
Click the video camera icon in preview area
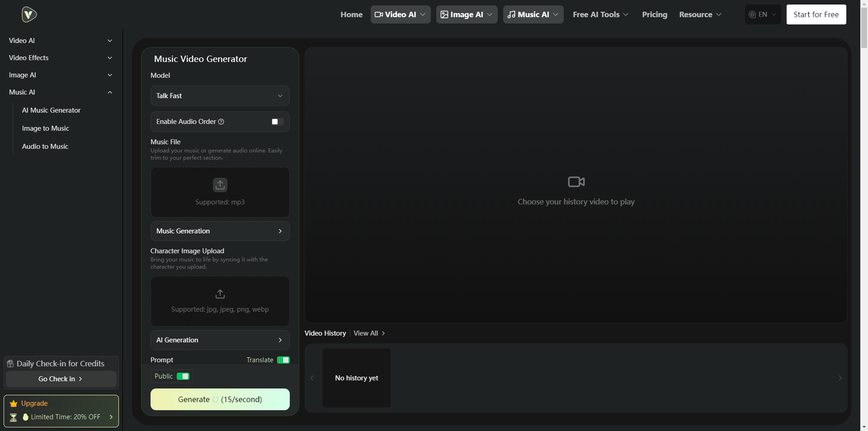coord(576,181)
